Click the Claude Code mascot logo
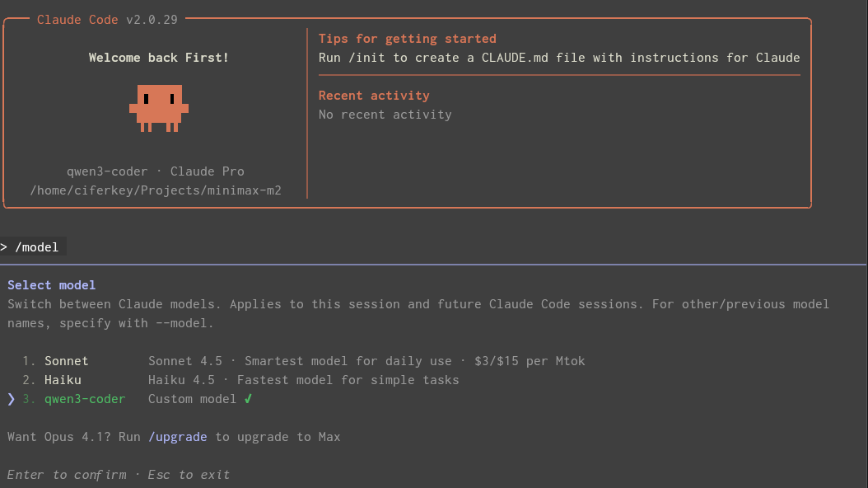The image size is (868, 488). tap(159, 108)
